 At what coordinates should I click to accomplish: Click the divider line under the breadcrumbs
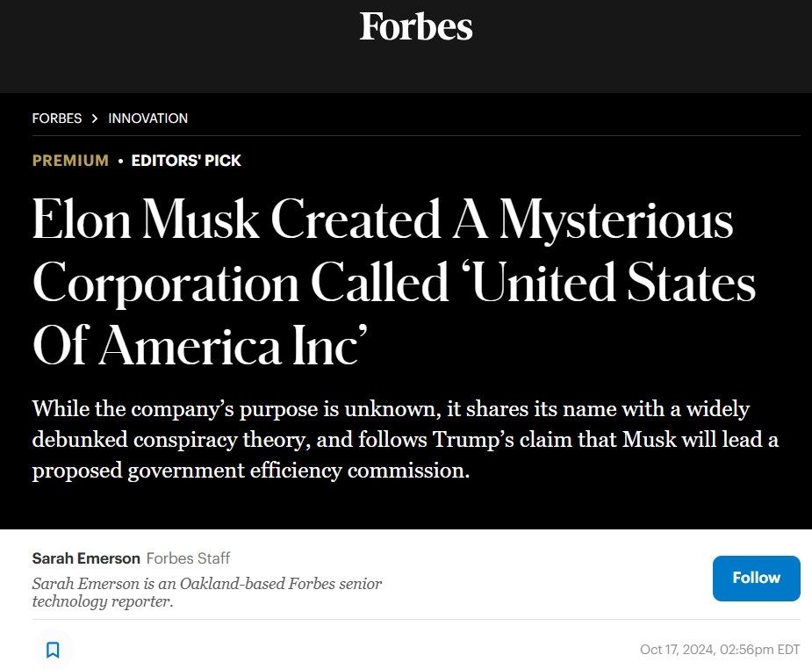tap(415, 135)
